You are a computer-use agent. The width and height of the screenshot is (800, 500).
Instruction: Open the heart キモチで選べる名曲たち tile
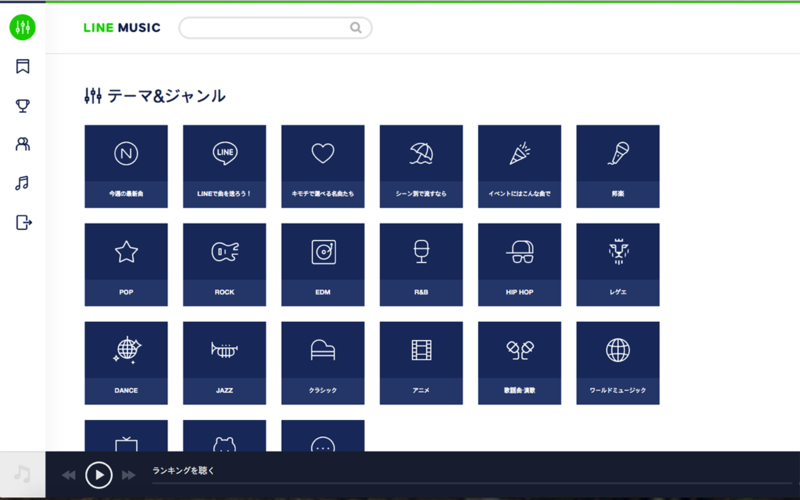(323, 166)
